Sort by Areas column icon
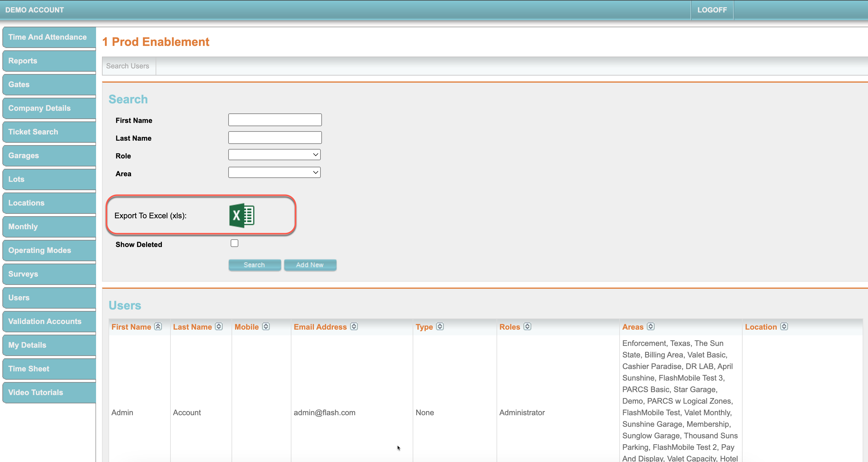 (x=651, y=327)
